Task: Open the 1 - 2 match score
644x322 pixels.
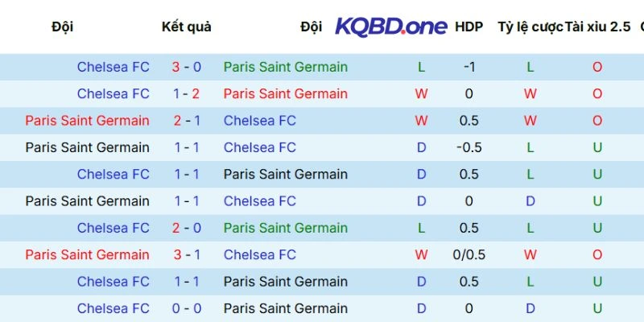Action: tap(186, 93)
